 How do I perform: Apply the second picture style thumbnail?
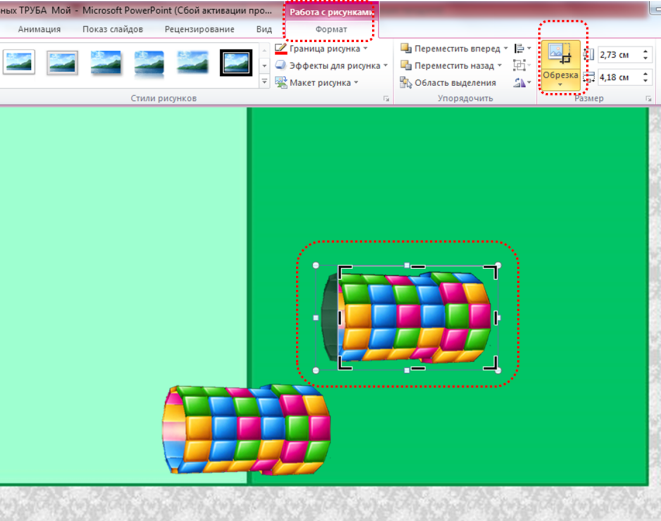(62, 62)
